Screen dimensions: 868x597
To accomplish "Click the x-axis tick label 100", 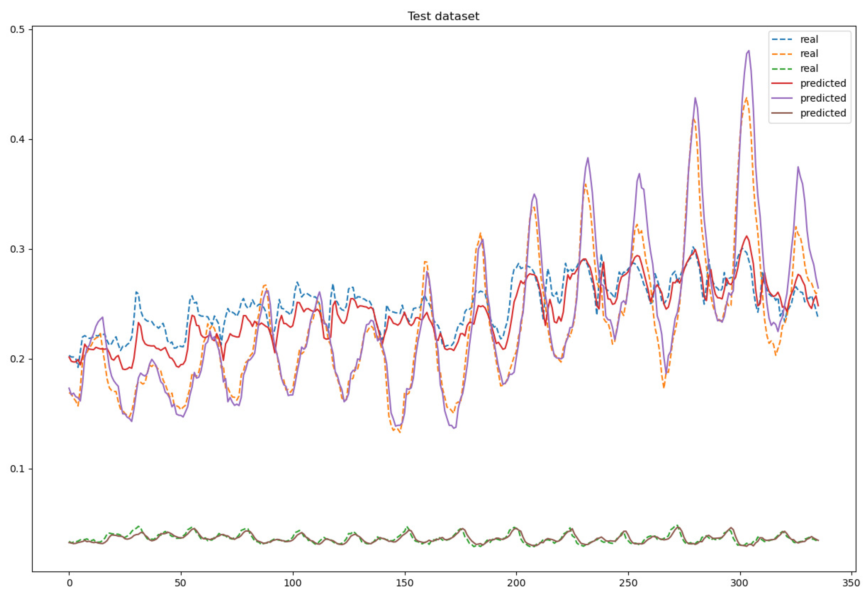I will tap(293, 583).
